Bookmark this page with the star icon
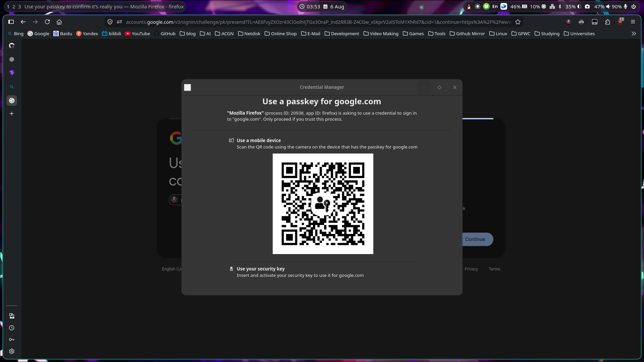This screenshot has height=362, width=644. click(x=518, y=22)
